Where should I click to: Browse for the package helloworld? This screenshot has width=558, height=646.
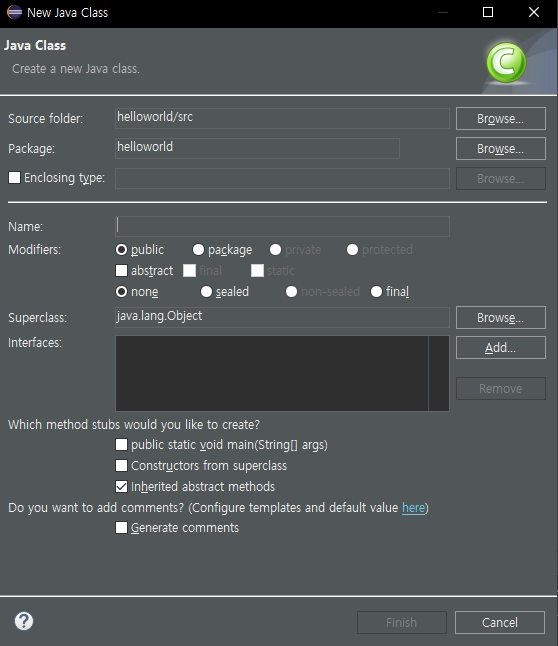[x=501, y=149]
